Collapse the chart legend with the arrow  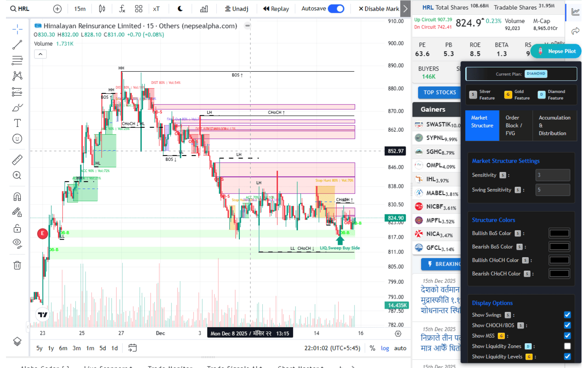pos(40,54)
